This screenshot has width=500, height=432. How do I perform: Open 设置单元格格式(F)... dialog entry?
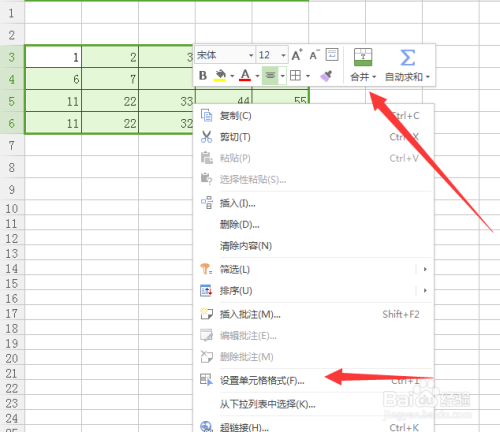[314, 380]
